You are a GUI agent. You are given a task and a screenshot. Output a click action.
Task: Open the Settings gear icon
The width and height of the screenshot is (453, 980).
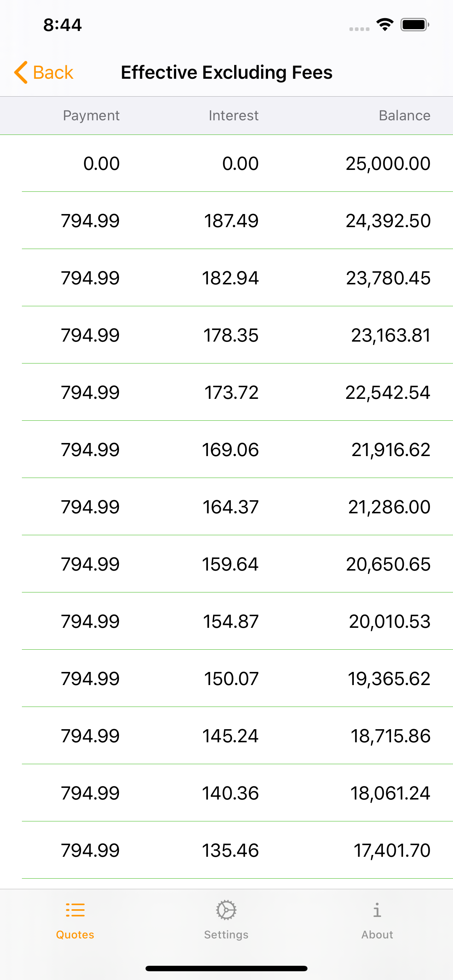tap(226, 910)
